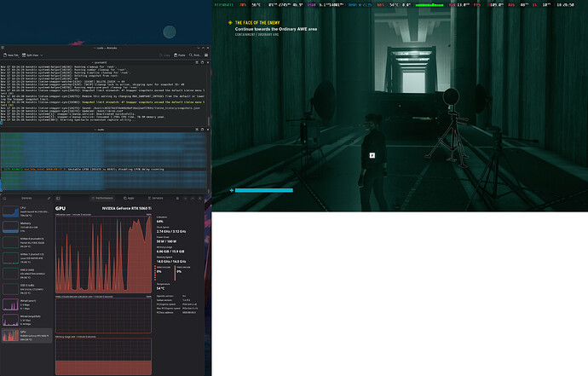
Task: Click the GPU memory usage value in stats
Action: 170,252
